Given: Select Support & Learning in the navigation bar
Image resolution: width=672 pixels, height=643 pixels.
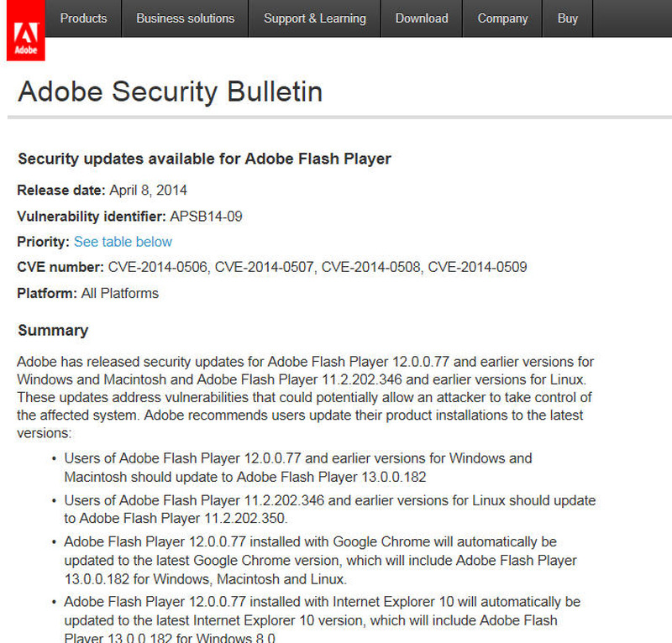Looking at the screenshot, I should 315,18.
